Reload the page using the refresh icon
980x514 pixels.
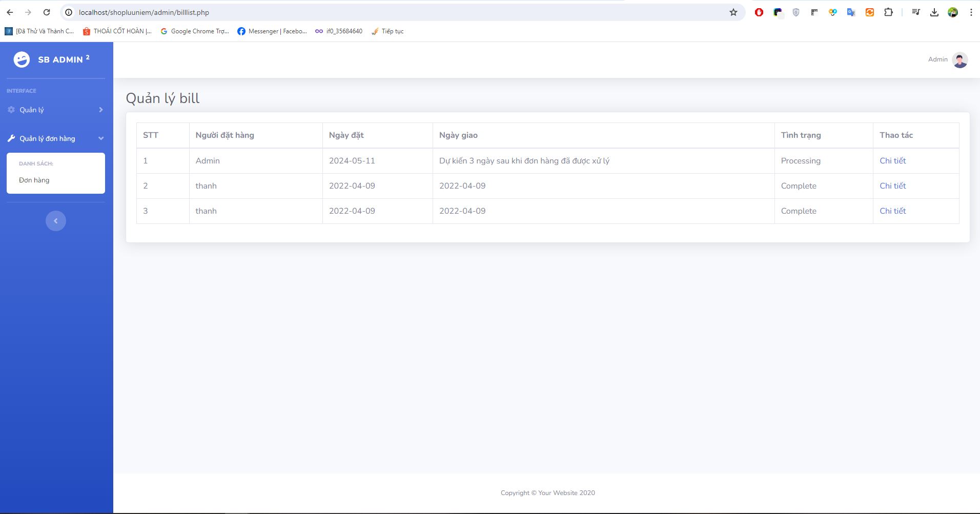[x=47, y=12]
